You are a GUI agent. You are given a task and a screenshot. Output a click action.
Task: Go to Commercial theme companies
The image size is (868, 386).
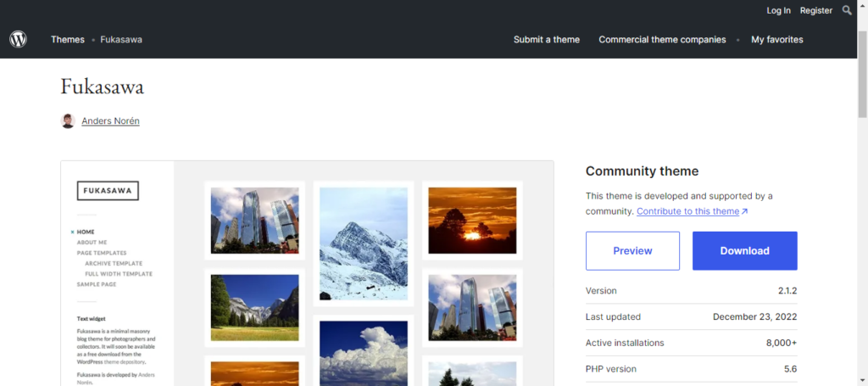tap(662, 39)
